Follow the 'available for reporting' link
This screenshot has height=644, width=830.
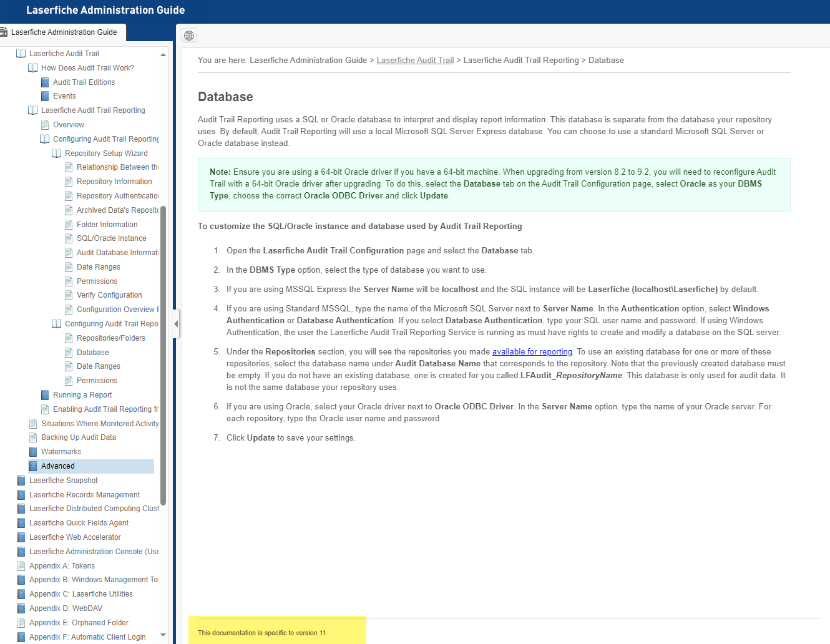[x=532, y=352]
